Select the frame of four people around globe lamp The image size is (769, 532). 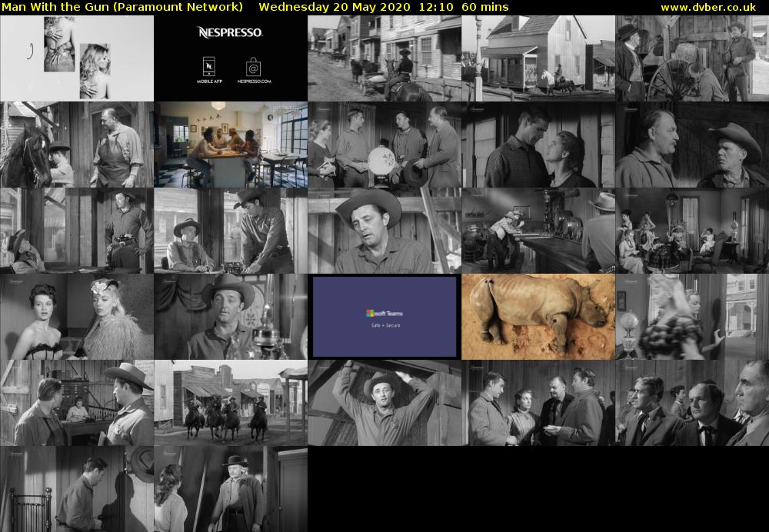[x=384, y=145]
